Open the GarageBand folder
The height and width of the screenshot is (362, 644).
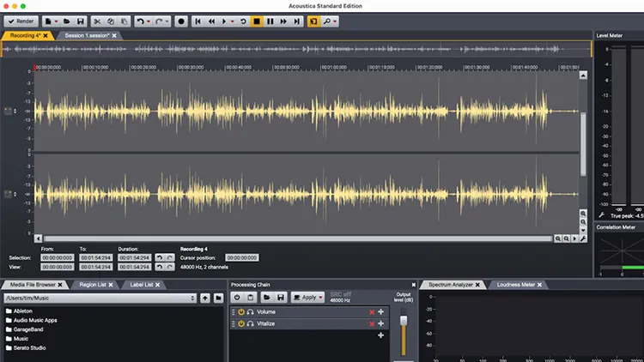click(x=28, y=329)
